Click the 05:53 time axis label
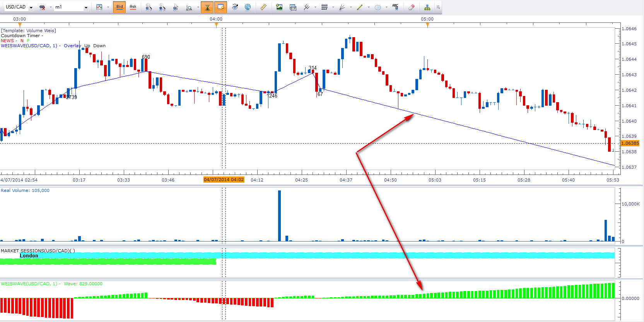The width and height of the screenshot is (644, 322). pos(613,180)
